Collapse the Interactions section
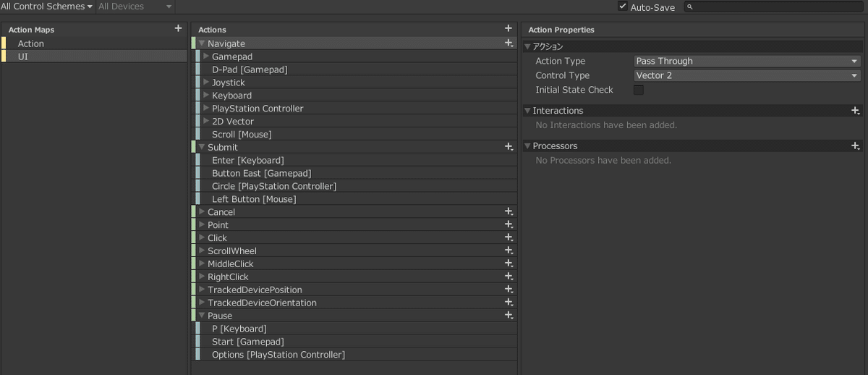This screenshot has width=868, height=375. tap(527, 111)
